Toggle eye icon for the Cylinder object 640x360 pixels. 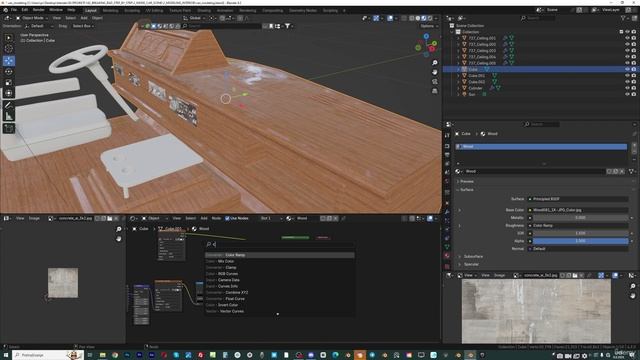tap(627, 88)
